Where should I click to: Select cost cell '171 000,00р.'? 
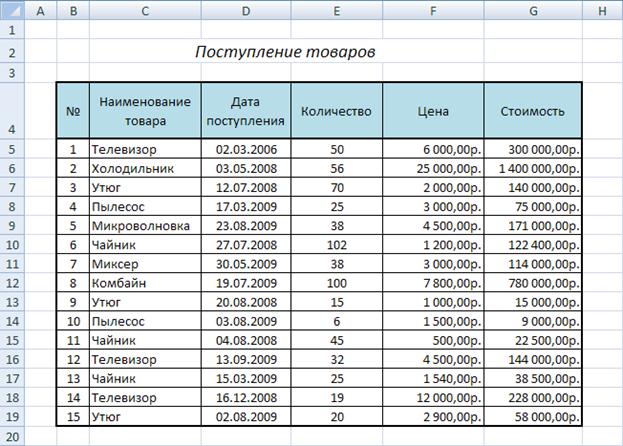pyautogui.click(x=533, y=226)
